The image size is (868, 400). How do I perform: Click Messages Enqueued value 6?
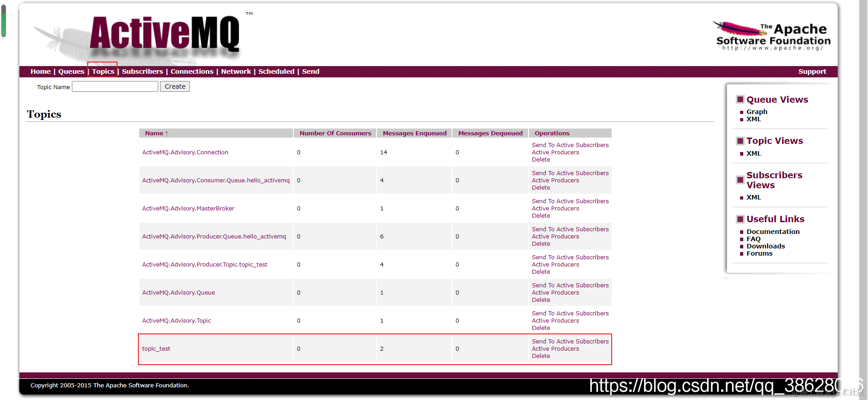pyautogui.click(x=382, y=237)
